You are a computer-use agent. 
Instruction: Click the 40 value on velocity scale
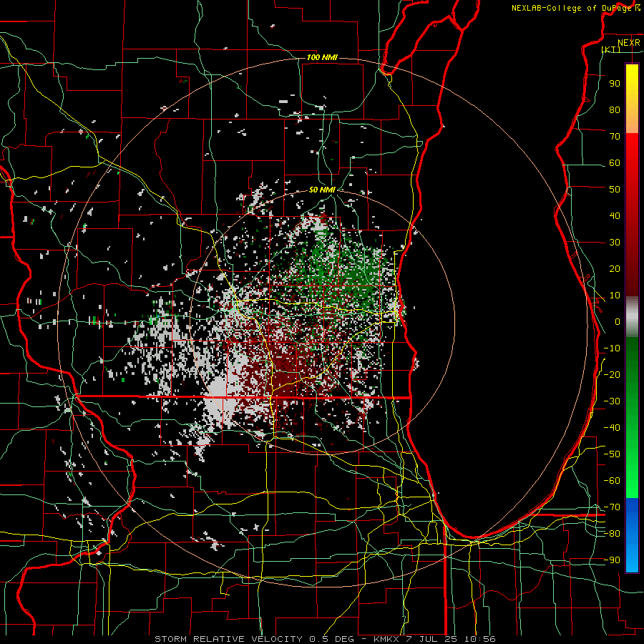(615, 216)
